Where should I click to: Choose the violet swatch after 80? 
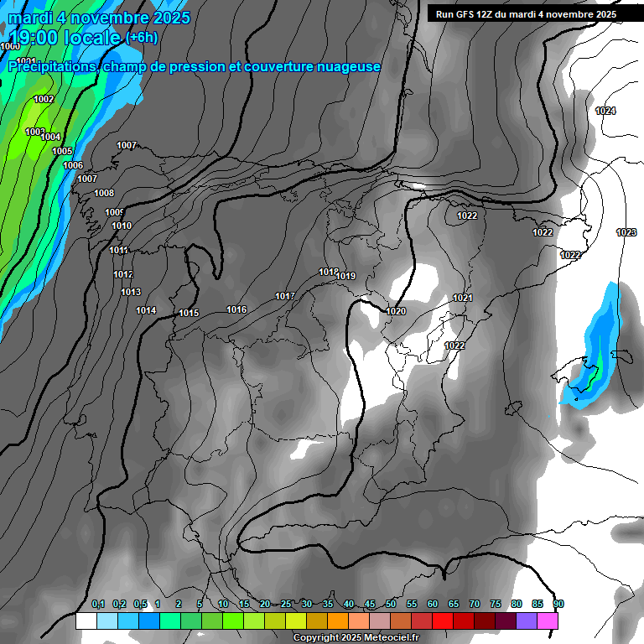(x=527, y=621)
